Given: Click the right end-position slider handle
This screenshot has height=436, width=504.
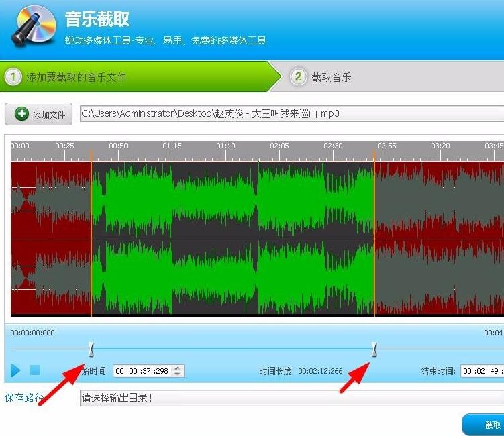Looking at the screenshot, I should [374, 349].
